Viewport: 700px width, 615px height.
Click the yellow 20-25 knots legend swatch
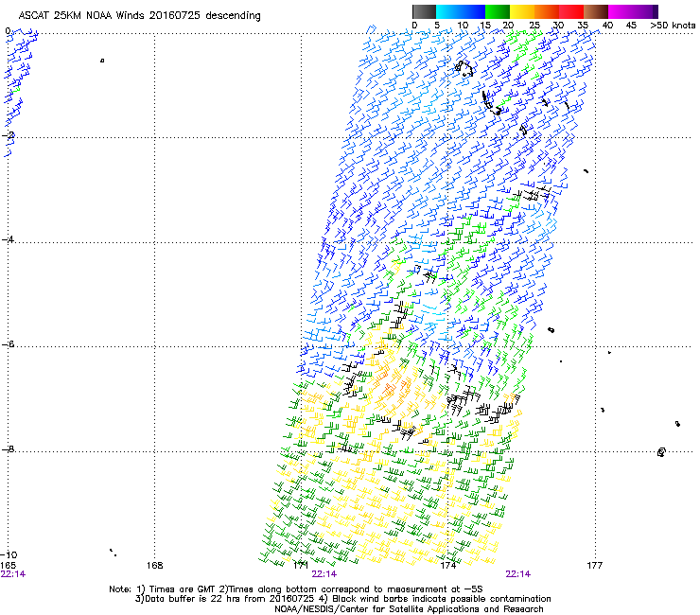tap(522, 11)
